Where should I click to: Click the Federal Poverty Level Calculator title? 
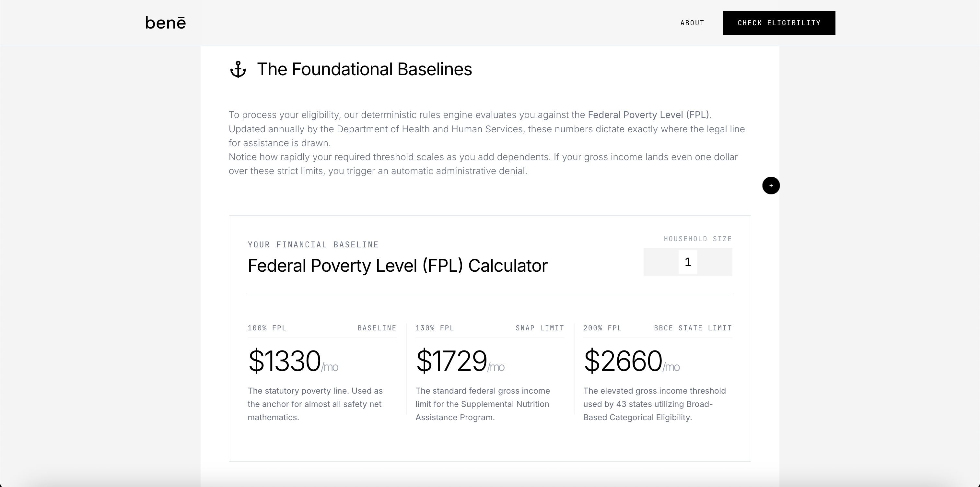click(398, 266)
